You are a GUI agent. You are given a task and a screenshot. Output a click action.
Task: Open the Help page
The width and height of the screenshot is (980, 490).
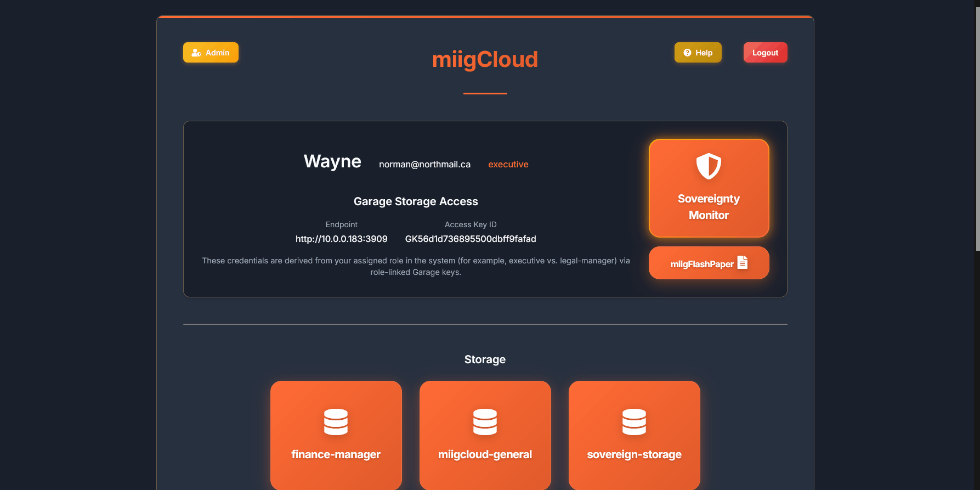[x=698, y=53]
